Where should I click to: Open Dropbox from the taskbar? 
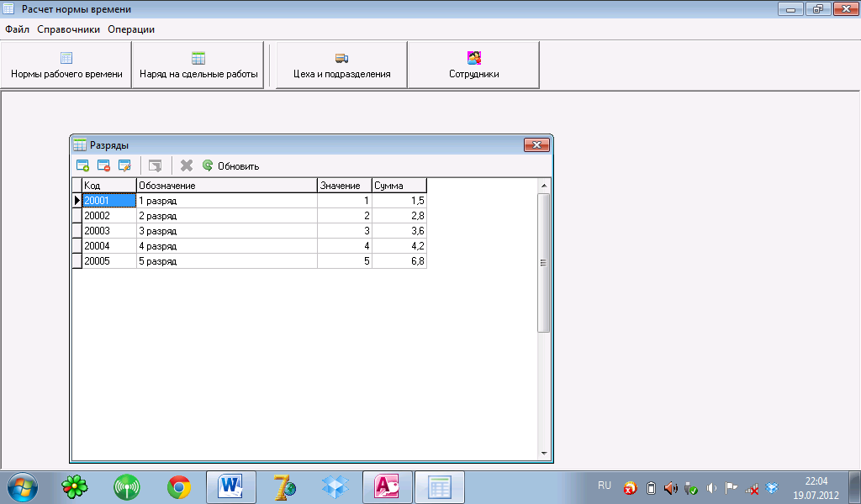[335, 487]
